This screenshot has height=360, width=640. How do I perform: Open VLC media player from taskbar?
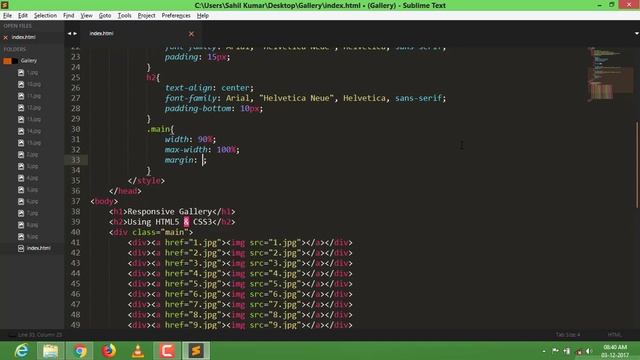click(138, 351)
